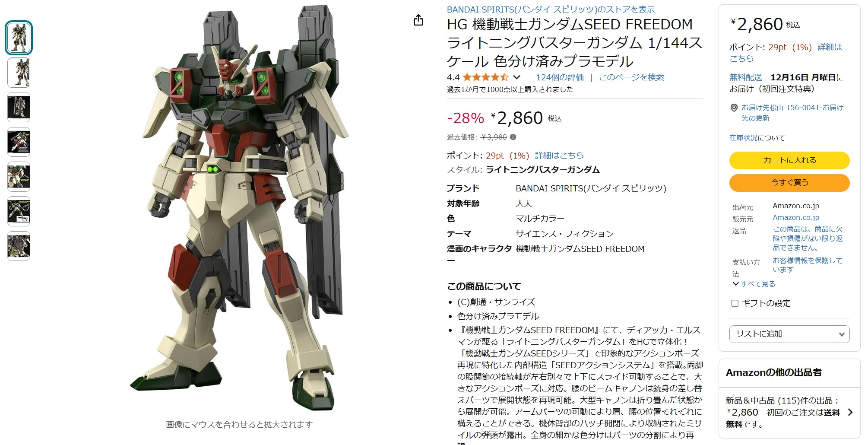Select the first product thumbnail
The image size is (868, 445).
19,38
